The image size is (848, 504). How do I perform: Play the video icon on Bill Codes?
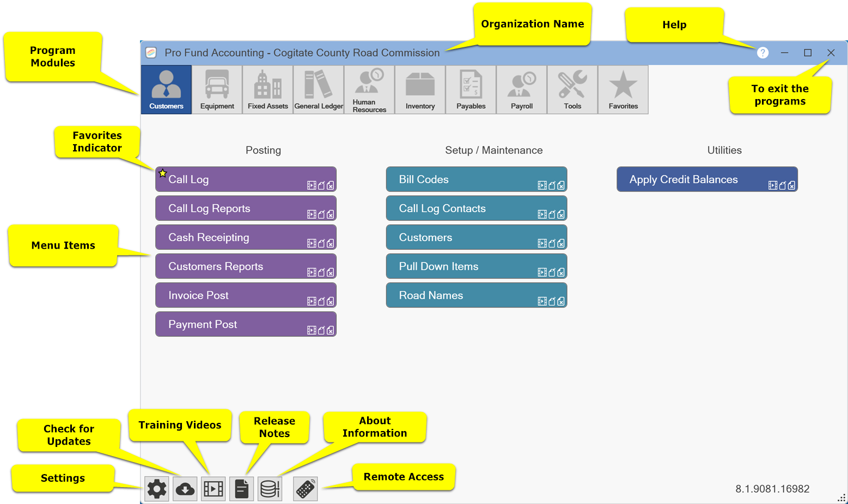pyautogui.click(x=542, y=186)
